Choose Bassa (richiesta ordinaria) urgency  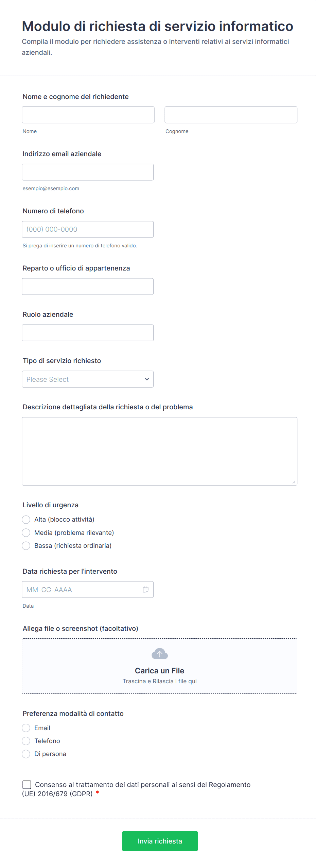pyautogui.click(x=26, y=545)
